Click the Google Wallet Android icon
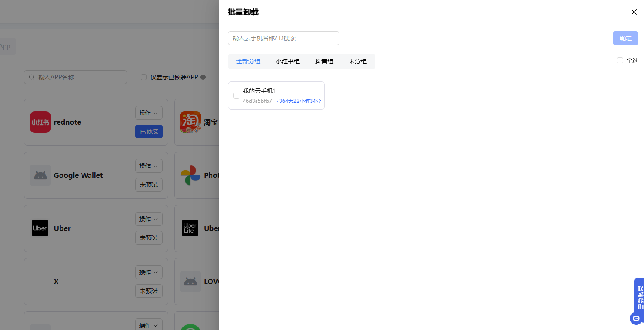Image resolution: width=644 pixels, height=330 pixels. (x=40, y=175)
